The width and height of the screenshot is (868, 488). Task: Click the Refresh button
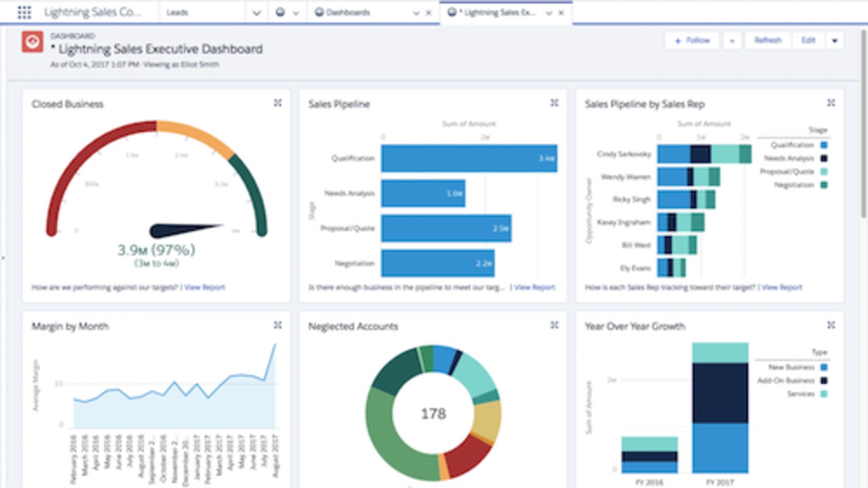tap(768, 41)
